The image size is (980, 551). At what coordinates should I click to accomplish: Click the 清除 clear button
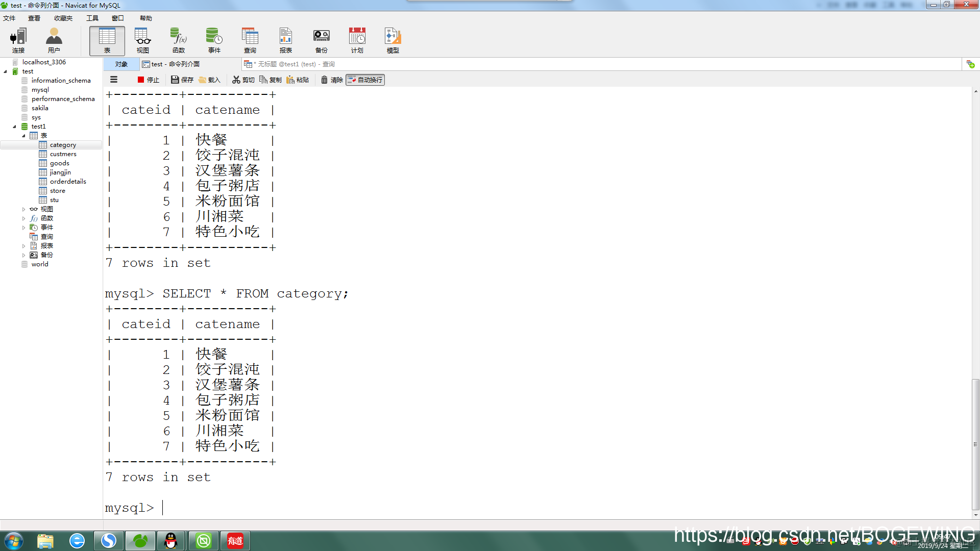332,80
